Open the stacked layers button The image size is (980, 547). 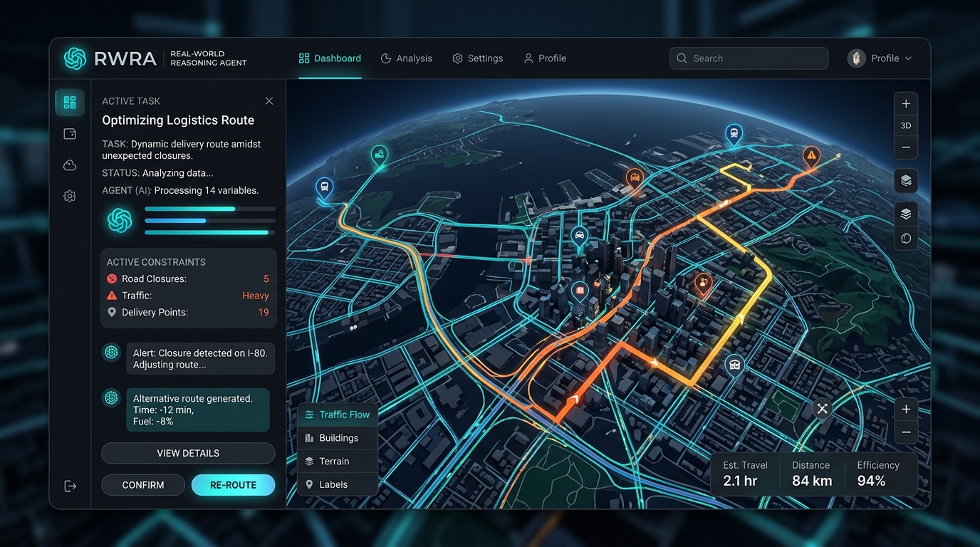pyautogui.click(x=906, y=214)
